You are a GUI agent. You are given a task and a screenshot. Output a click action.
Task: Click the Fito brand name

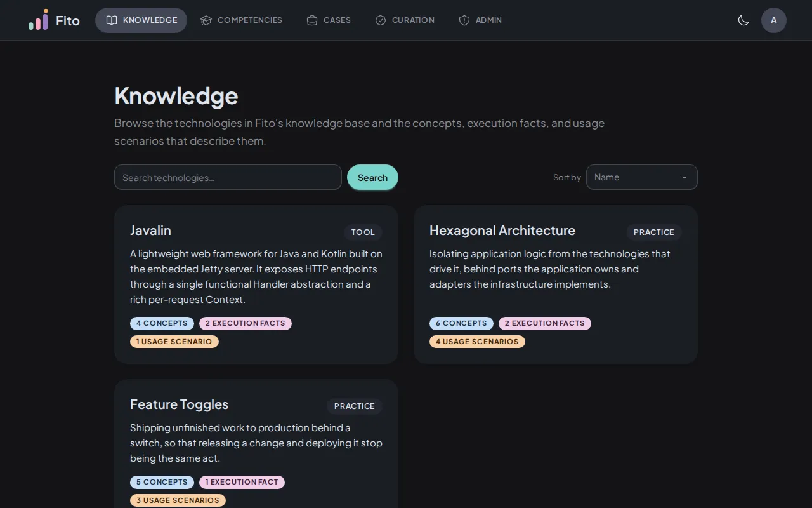pos(68,20)
